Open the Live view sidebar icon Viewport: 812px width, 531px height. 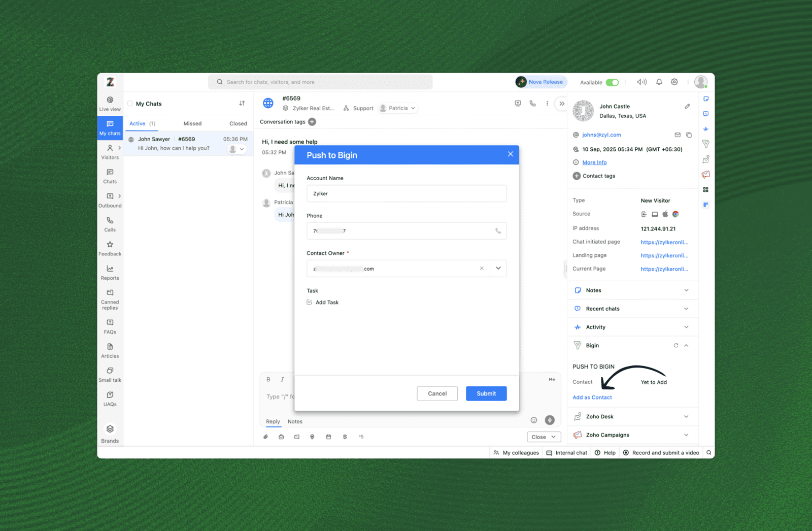point(110,100)
